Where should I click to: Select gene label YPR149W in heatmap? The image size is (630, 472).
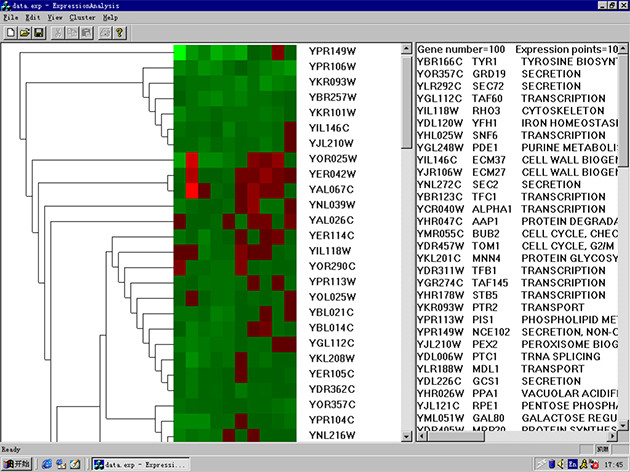[x=331, y=52]
